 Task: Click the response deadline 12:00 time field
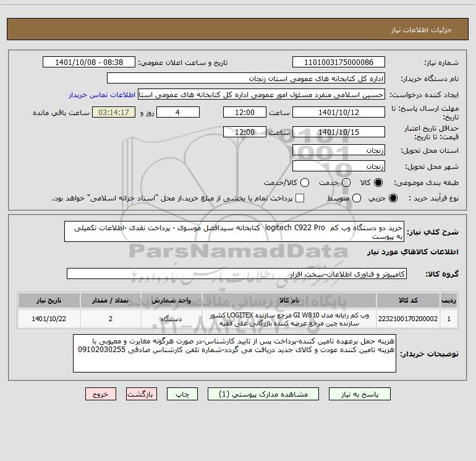pyautogui.click(x=245, y=112)
